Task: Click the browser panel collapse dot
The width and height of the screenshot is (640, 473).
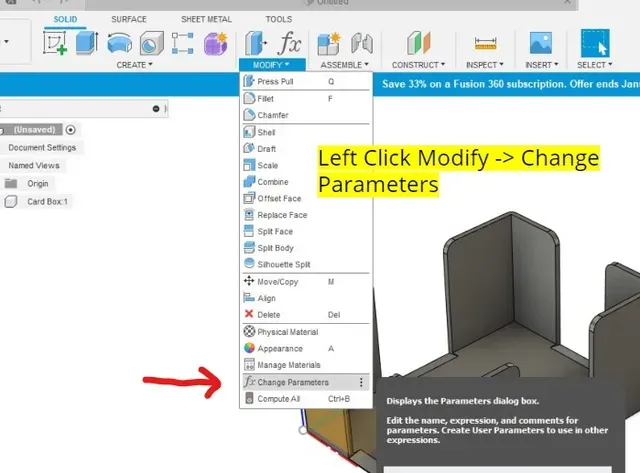Action: 156,109
